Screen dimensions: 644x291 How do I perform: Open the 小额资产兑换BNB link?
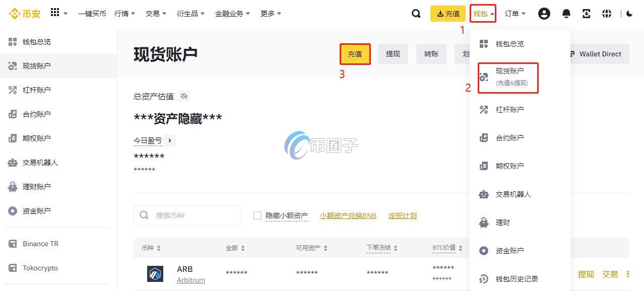pos(348,215)
